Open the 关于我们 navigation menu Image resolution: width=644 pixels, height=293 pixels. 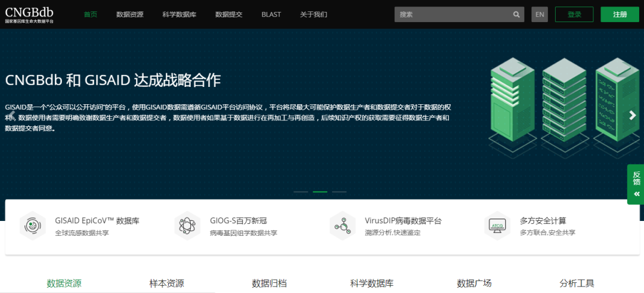314,14
